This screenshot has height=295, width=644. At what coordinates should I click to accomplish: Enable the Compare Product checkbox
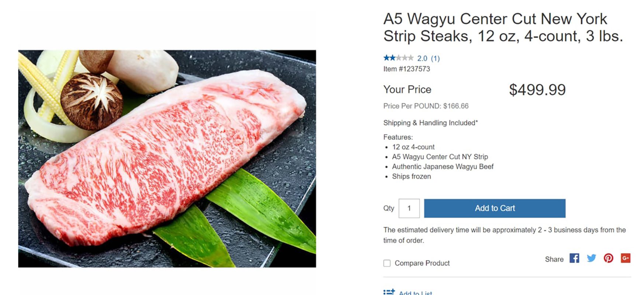pos(387,263)
